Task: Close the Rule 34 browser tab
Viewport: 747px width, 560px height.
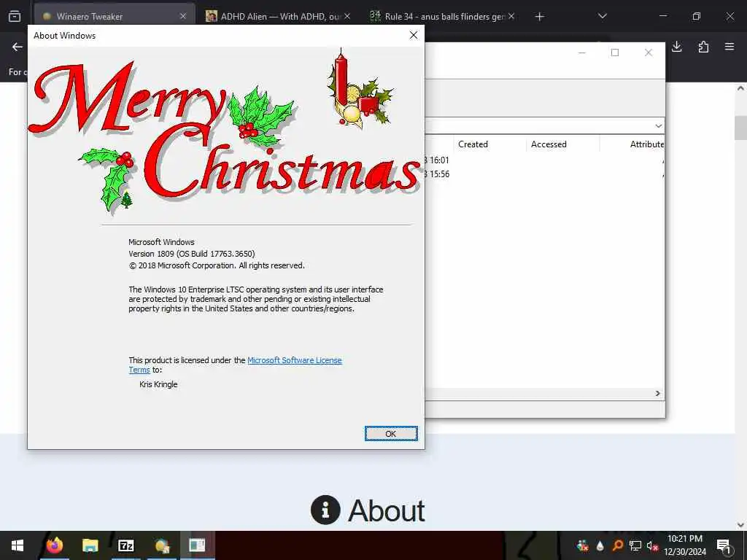Action: click(x=511, y=16)
